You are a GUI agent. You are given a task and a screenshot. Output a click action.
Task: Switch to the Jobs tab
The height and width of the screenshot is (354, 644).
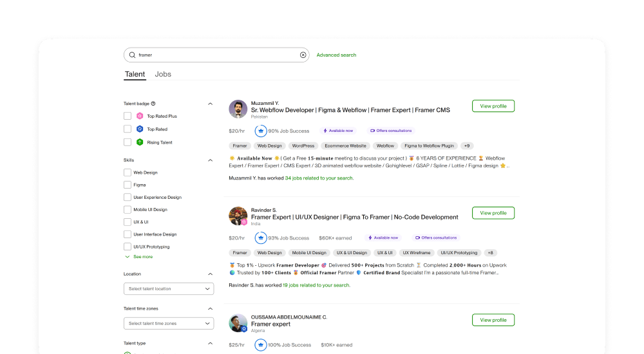pos(163,74)
